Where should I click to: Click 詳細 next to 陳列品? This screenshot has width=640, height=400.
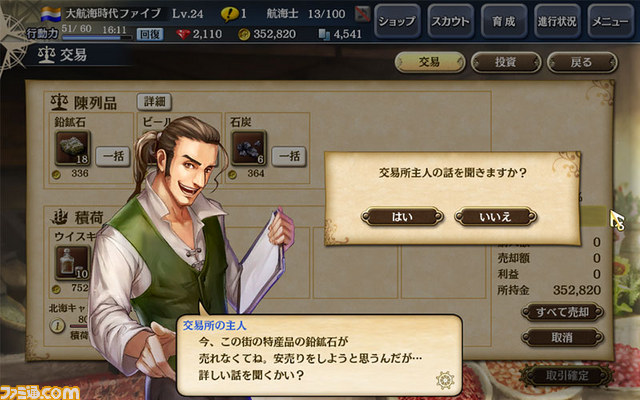(x=154, y=101)
